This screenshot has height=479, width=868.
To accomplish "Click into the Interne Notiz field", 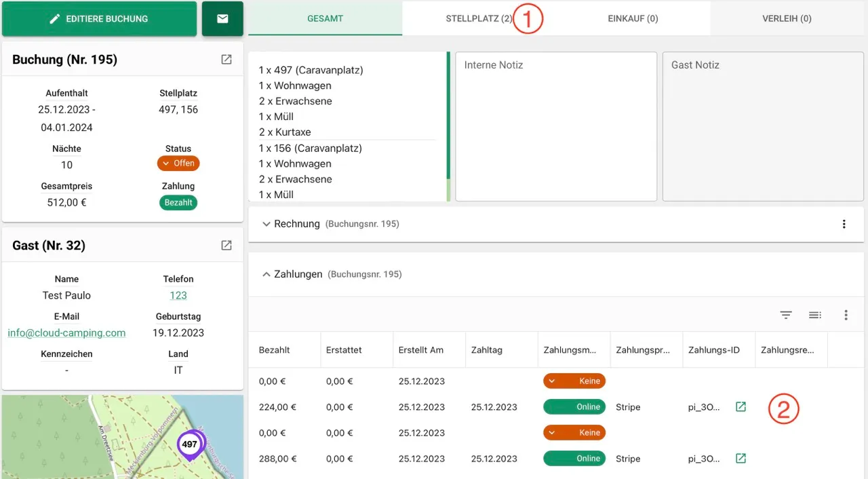I will pyautogui.click(x=556, y=126).
